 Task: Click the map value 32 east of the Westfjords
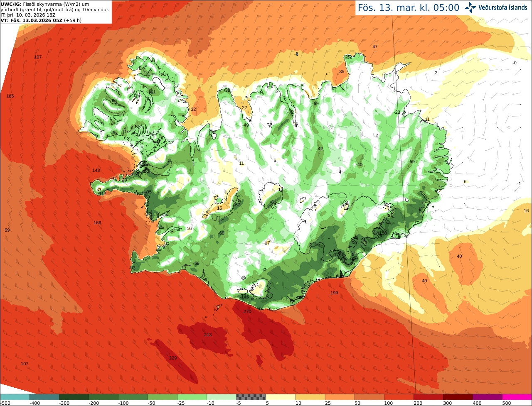(193, 109)
